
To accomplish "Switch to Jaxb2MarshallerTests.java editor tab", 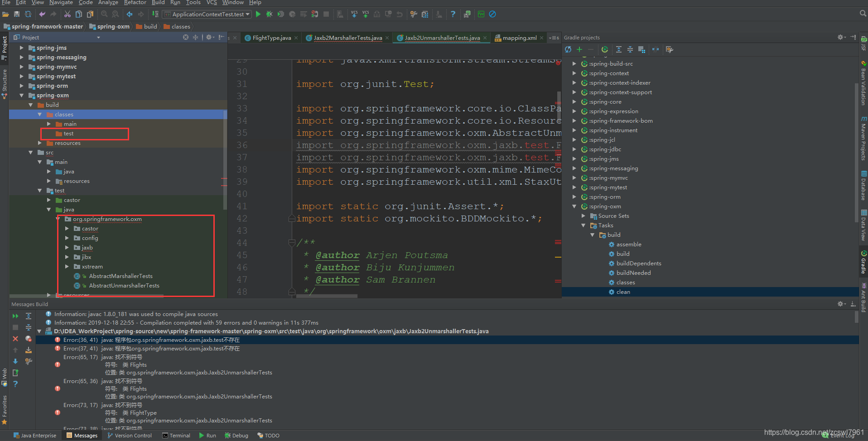I will (347, 38).
